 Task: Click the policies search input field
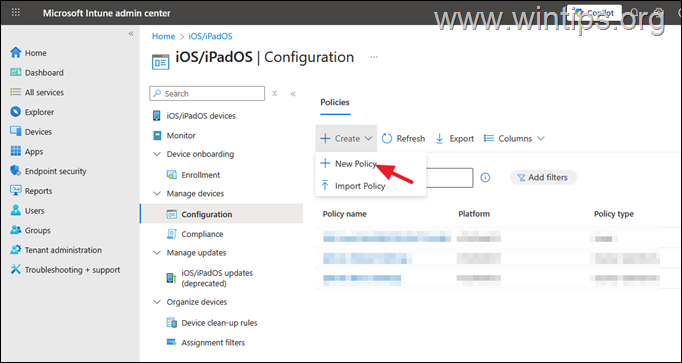pyautogui.click(x=449, y=178)
